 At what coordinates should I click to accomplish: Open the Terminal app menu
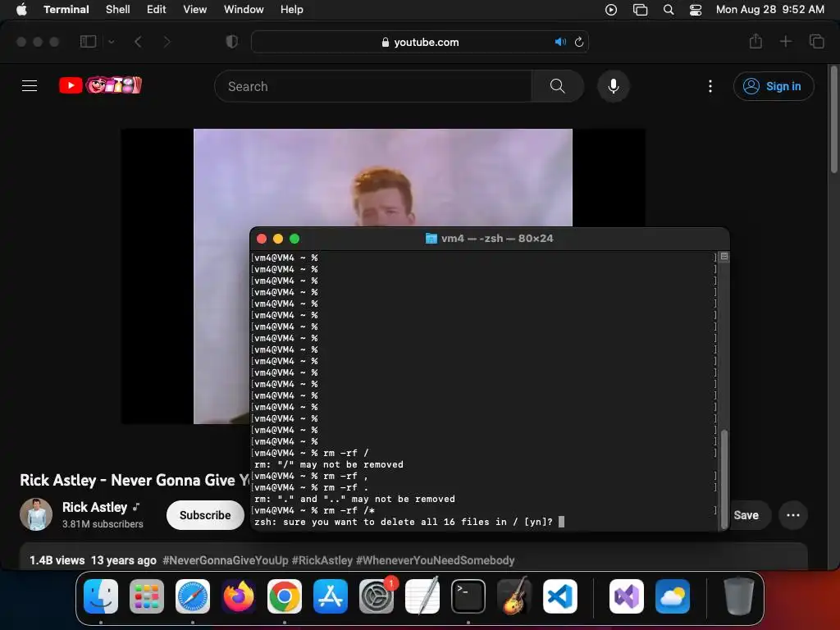[66, 10]
